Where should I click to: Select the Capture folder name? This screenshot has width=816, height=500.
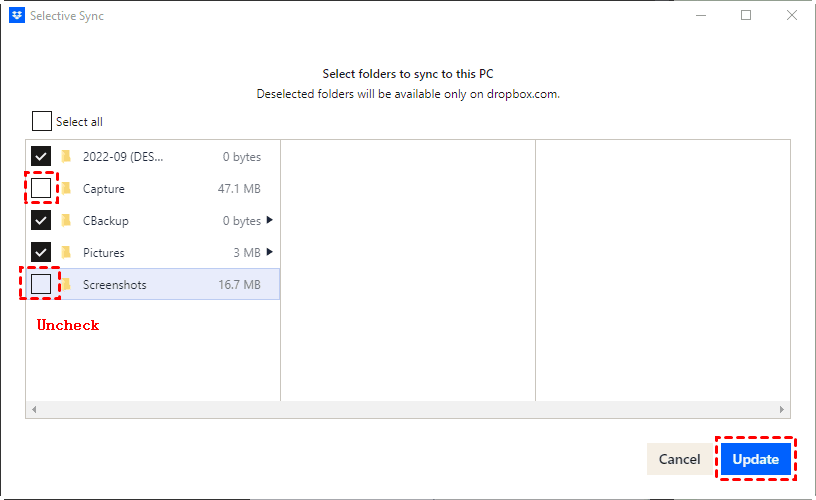104,188
